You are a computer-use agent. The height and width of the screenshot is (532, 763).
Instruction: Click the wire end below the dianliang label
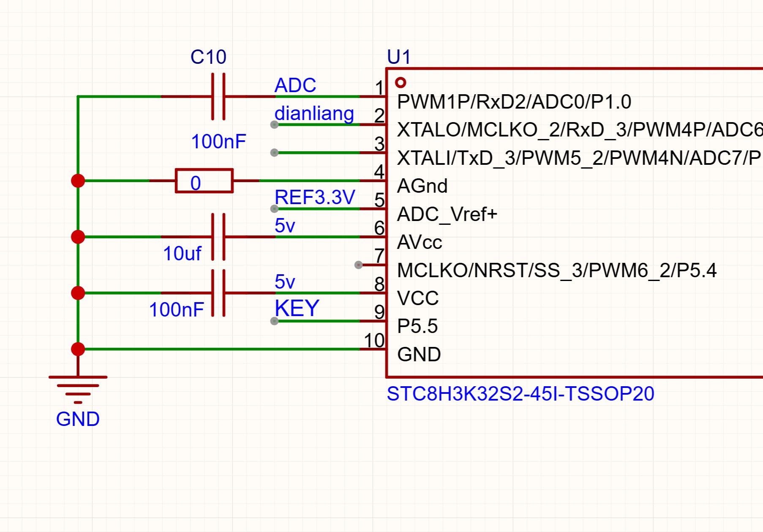click(x=275, y=125)
